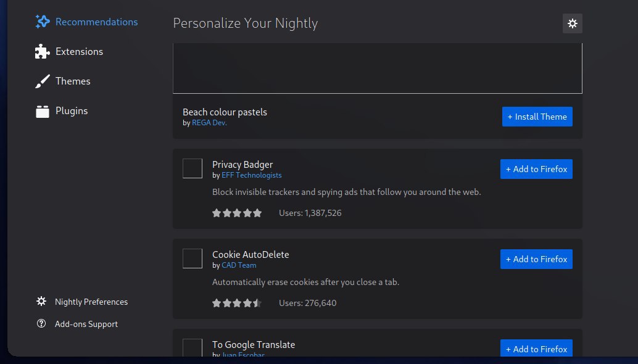Screen dimensions: 638x364
Task: Click the Cookie AutoDelete extension icon
Action: (193, 259)
